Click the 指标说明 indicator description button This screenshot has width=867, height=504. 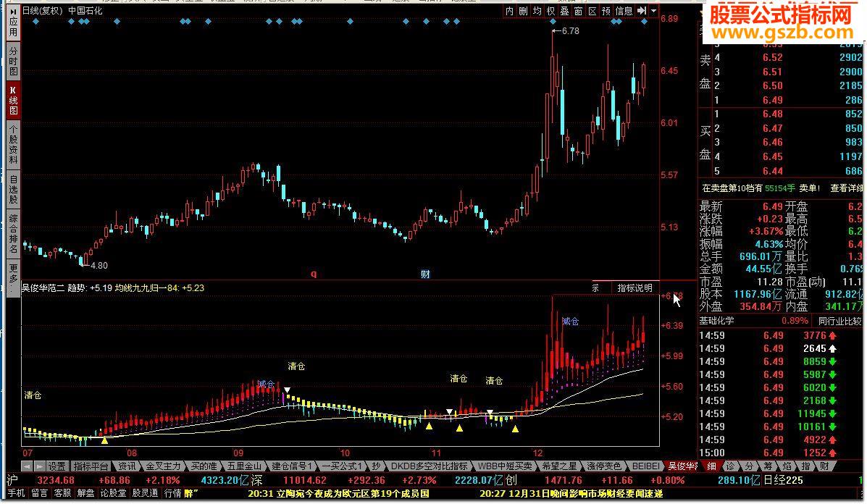pos(634,288)
